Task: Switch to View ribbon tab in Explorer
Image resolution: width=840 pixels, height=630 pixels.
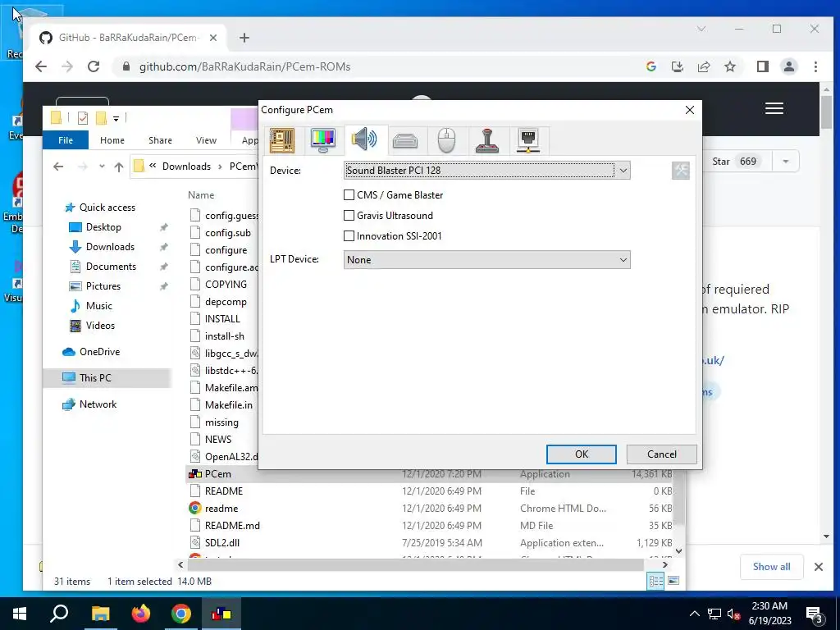Action: (206, 140)
